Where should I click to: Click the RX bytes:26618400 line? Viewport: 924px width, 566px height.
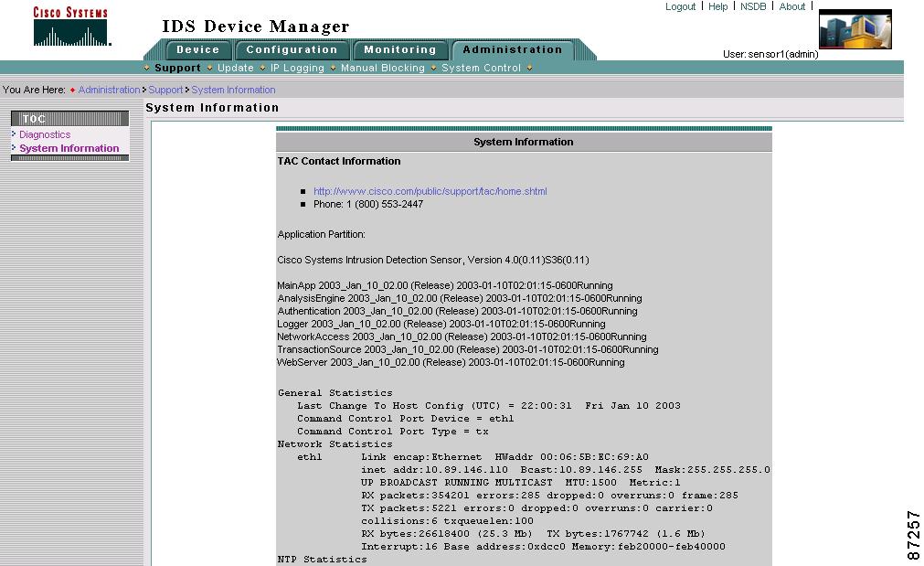pyautogui.click(x=533, y=534)
